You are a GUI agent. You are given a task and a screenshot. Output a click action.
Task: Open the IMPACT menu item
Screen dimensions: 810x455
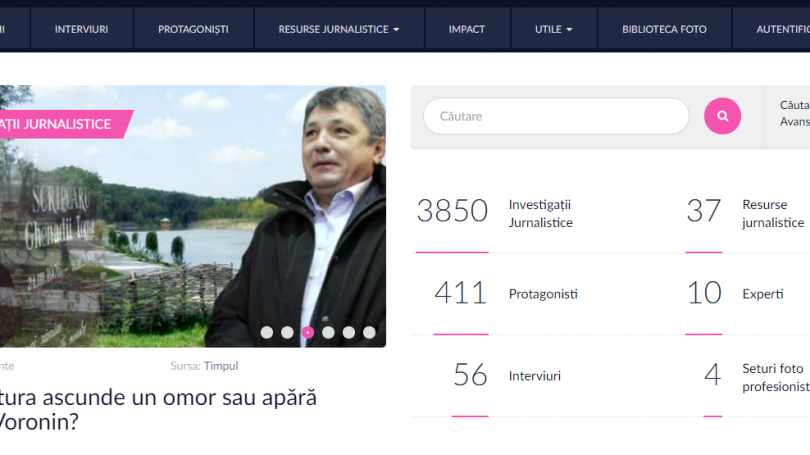[467, 29]
